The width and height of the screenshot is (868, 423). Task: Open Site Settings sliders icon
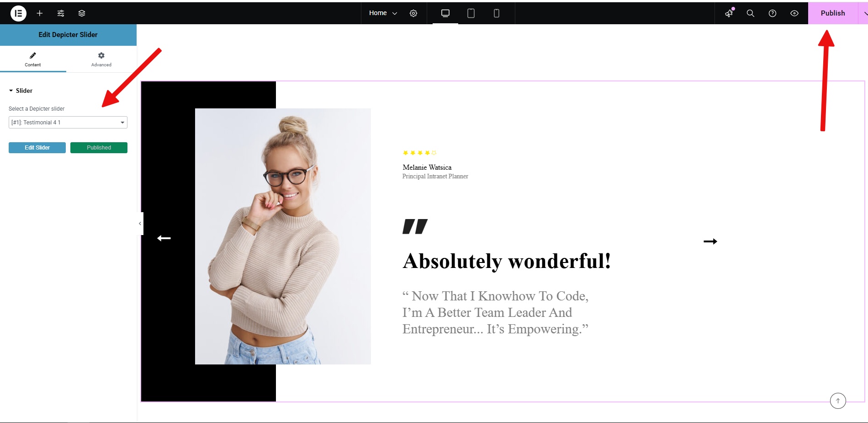[x=61, y=13]
